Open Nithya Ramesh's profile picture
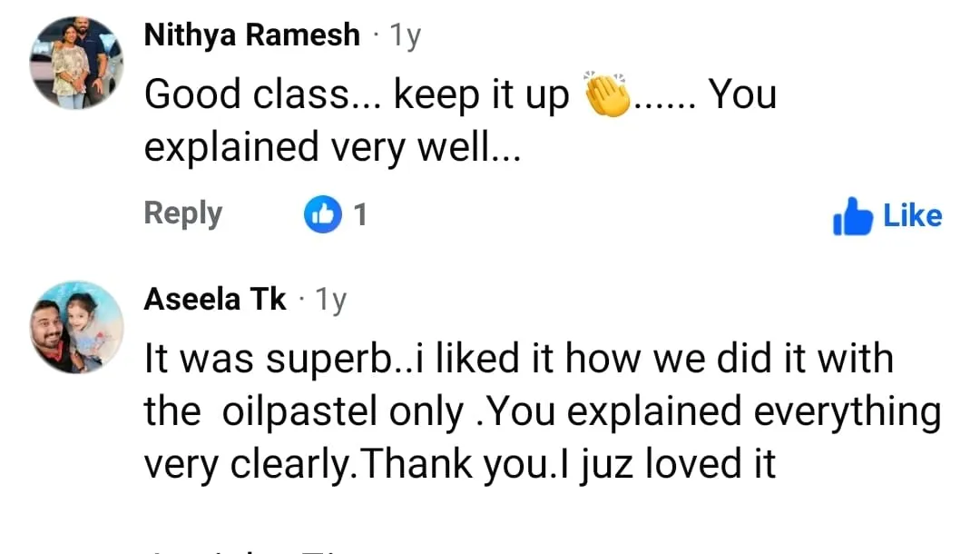Viewport: 980px width, 554px height. coord(76,64)
